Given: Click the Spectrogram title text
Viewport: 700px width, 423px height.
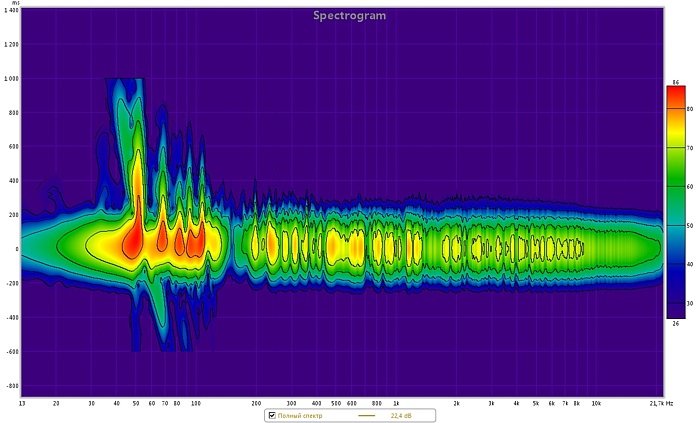Looking at the screenshot, I should [x=349, y=15].
